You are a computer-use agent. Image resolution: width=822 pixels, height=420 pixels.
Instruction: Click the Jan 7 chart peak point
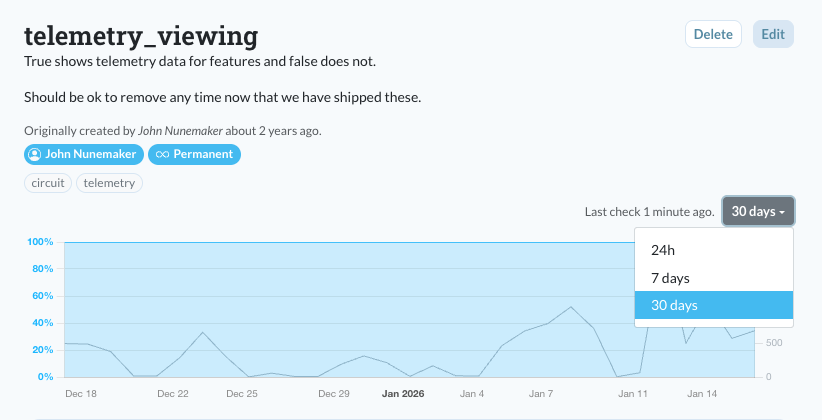pyautogui.click(x=570, y=307)
